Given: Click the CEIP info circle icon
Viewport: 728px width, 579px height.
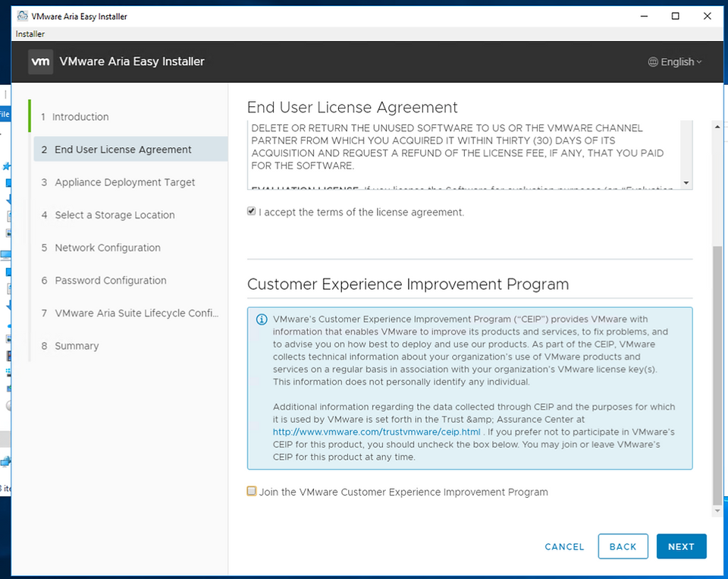Looking at the screenshot, I should tap(262, 319).
